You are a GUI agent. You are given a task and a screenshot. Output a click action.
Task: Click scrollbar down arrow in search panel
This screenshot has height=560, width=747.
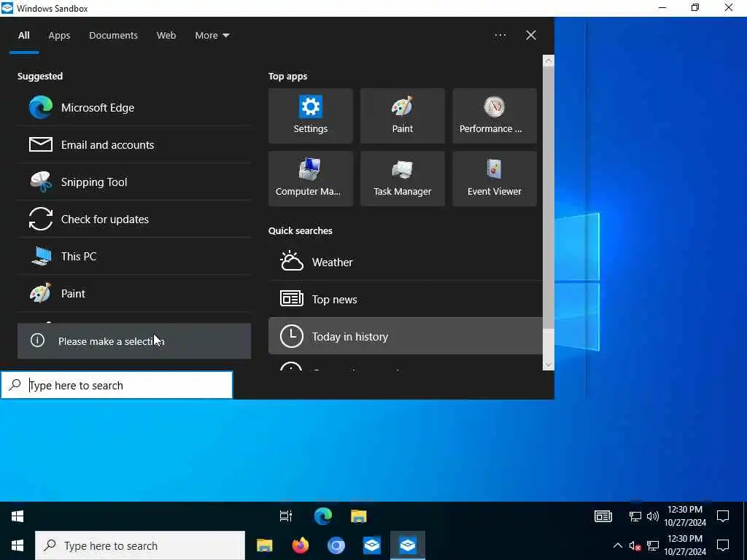pyautogui.click(x=549, y=365)
